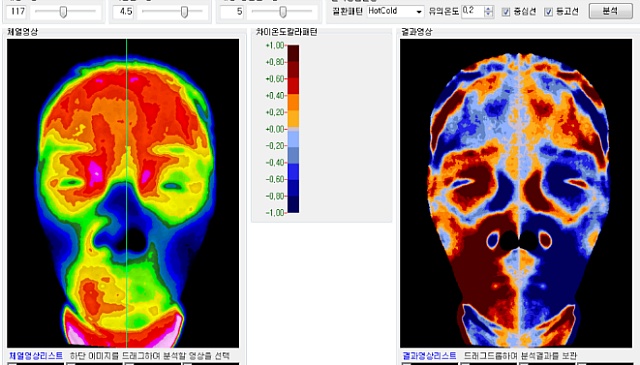Image resolution: width=640 pixels, height=365 pixels.
Task: Toggle the 중심선 center line checkbox
Action: [506, 12]
